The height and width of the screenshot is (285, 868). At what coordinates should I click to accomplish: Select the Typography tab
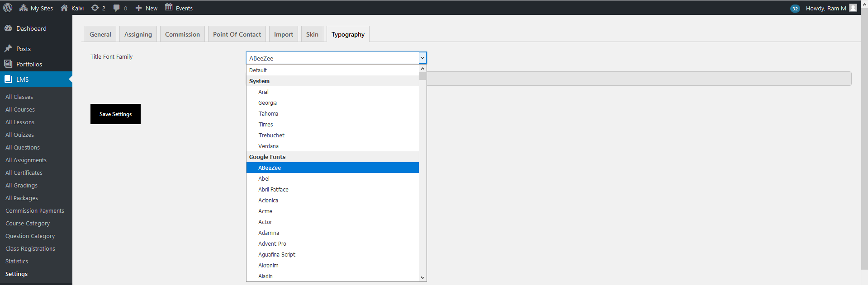(348, 34)
